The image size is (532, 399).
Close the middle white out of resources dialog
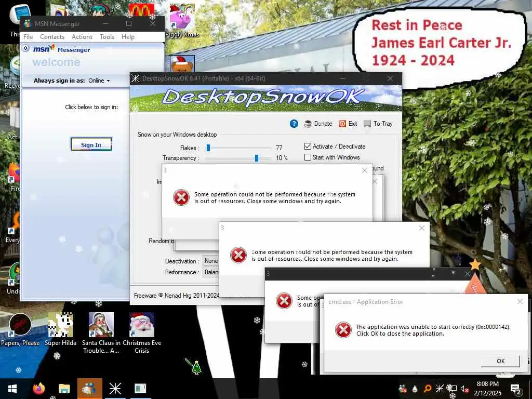422,228
